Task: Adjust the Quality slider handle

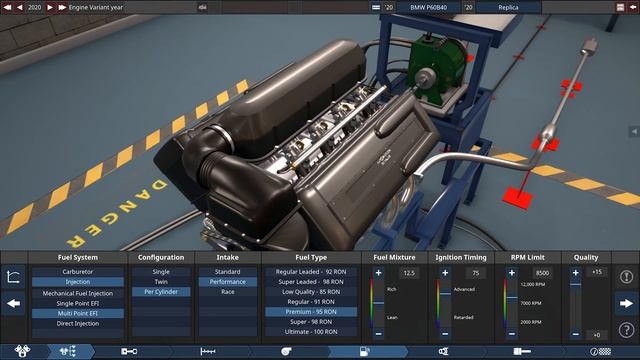Action: click(576, 284)
